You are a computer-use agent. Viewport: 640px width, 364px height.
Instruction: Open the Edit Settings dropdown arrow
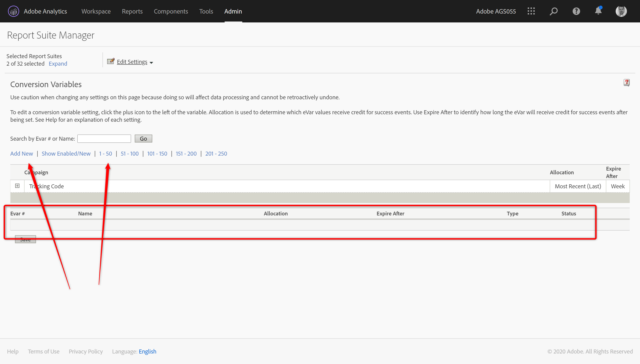click(151, 63)
